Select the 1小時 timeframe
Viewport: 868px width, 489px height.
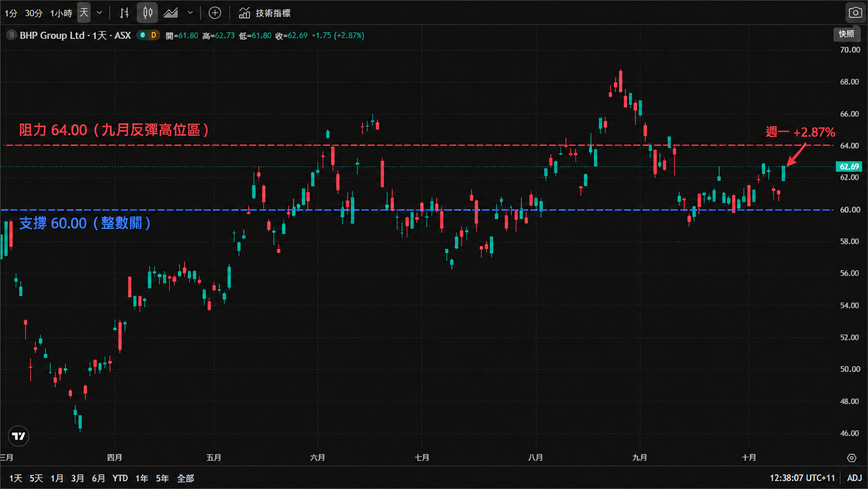(x=61, y=13)
